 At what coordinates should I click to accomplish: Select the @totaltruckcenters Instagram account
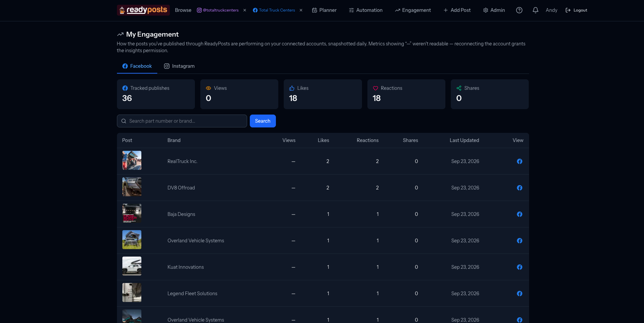tap(218, 10)
